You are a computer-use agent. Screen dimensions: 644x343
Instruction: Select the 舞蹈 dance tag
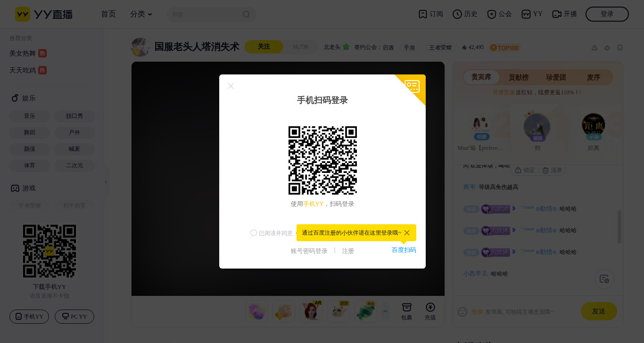[30, 132]
